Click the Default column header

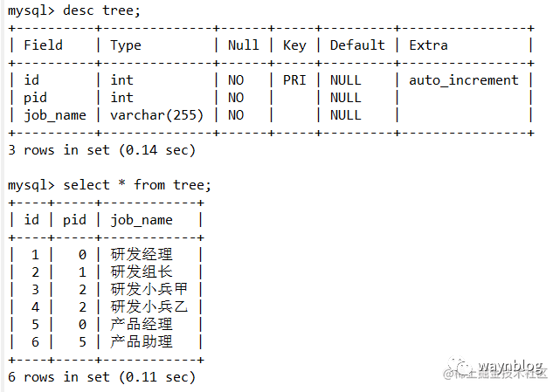357,45
